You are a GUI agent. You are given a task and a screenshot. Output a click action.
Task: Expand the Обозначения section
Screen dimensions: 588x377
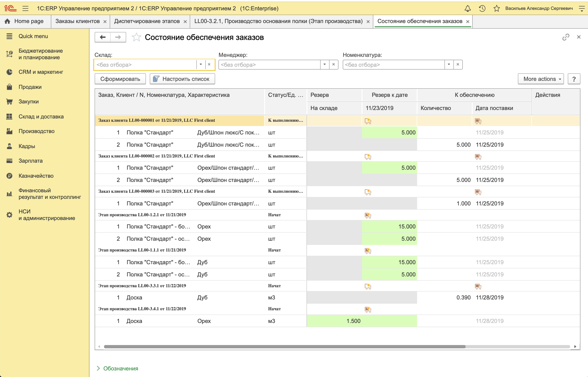pyautogui.click(x=120, y=368)
